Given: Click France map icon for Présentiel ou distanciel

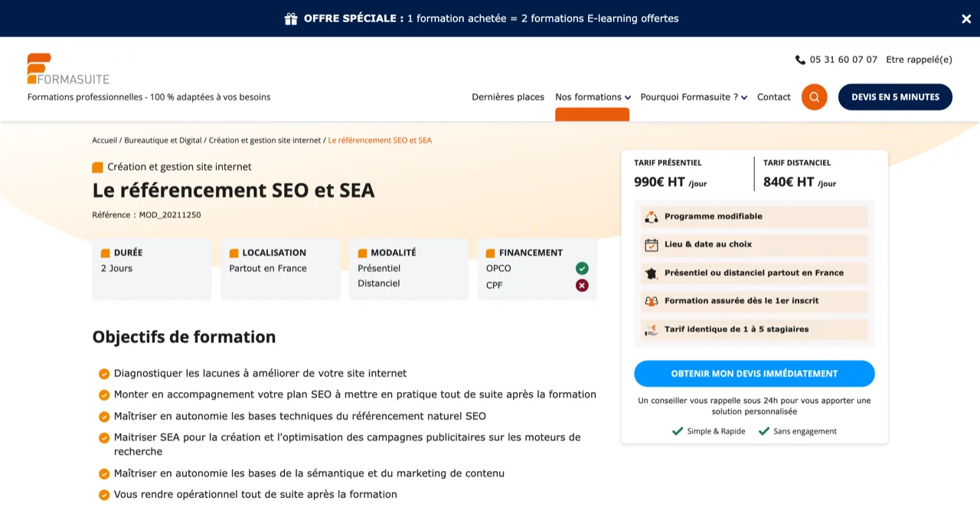Looking at the screenshot, I should (652, 273).
